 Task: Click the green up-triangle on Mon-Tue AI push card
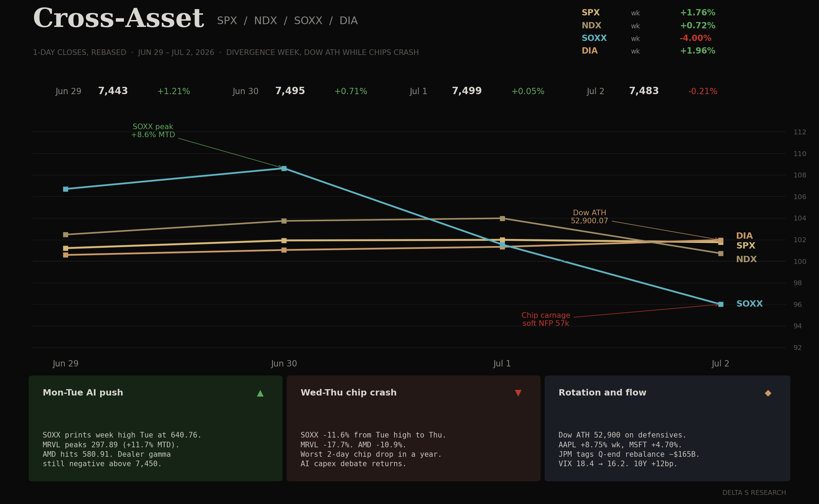[x=260, y=393]
